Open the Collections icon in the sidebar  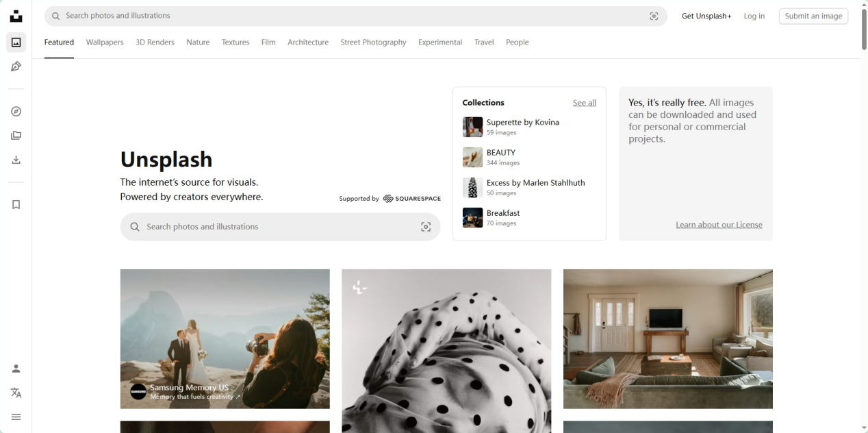click(x=16, y=136)
